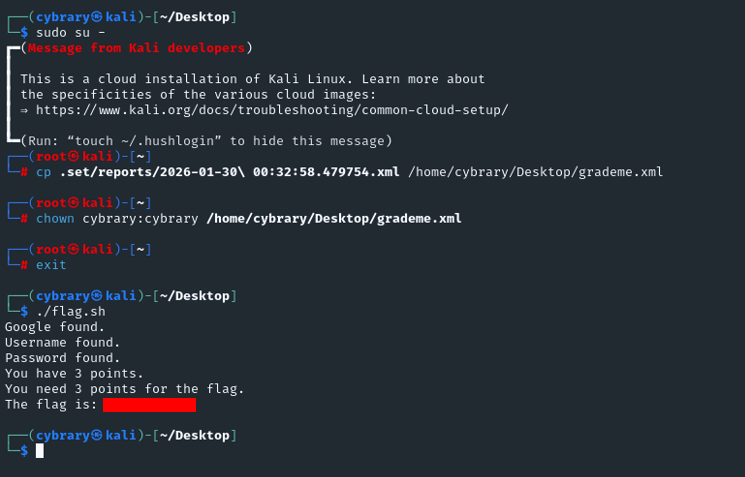The image size is (745, 477).
Task: Click the # sign before the exit command
Action: click(x=24, y=265)
